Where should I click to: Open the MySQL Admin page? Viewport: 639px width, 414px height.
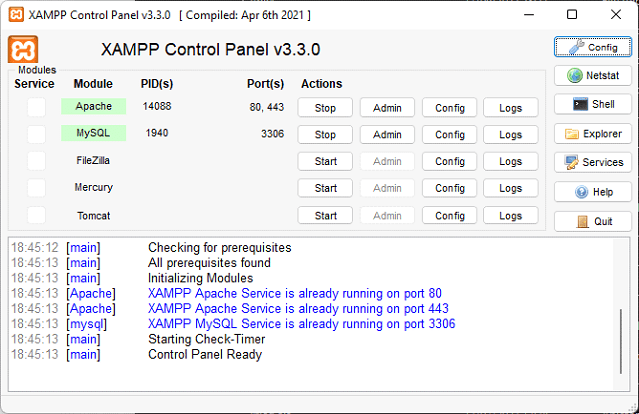[387, 135]
